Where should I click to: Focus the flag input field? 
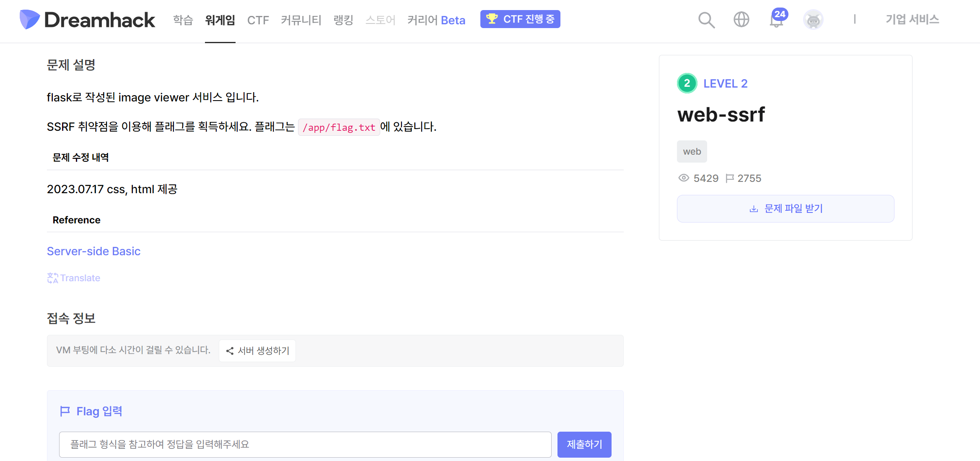click(305, 444)
